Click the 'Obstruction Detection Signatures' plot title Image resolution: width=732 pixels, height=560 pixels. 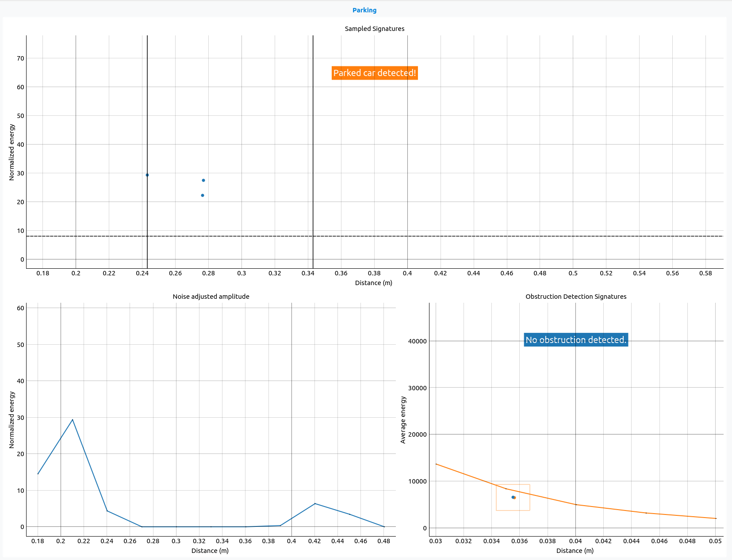(x=576, y=297)
